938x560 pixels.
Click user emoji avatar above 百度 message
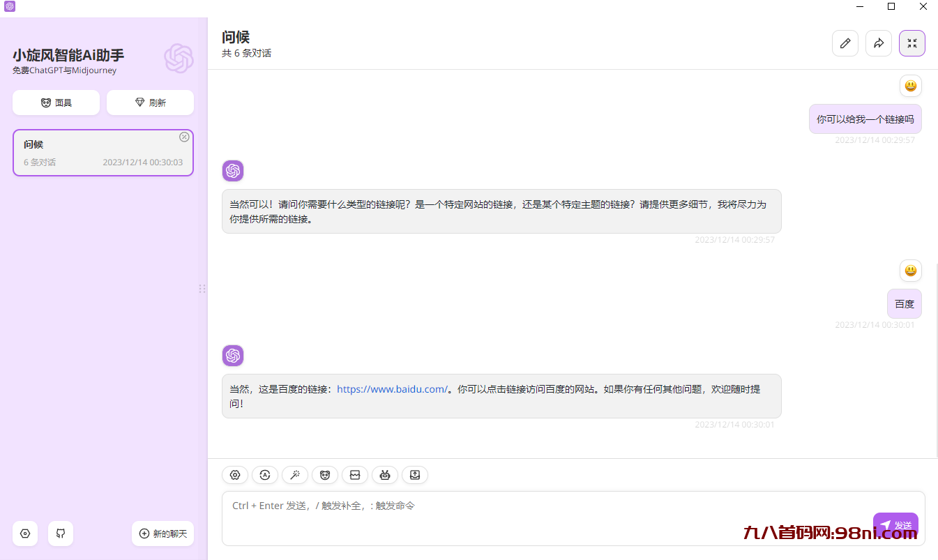coord(911,271)
